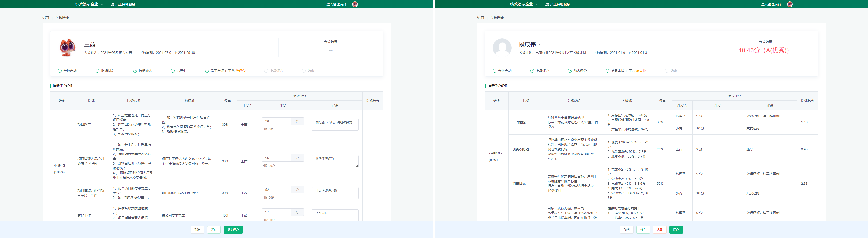Click 返回 link on 王茜's assessment page
This screenshot has height=238, width=868.
tap(45, 18)
